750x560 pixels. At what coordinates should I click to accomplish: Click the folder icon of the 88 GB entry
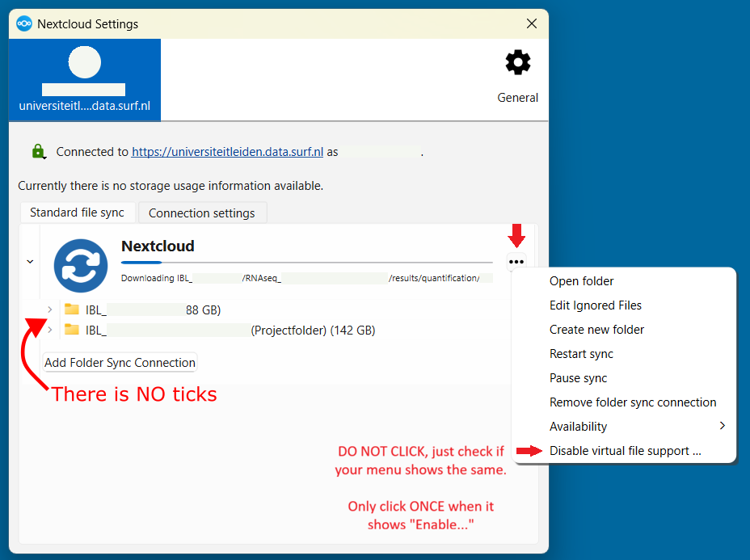coord(72,309)
